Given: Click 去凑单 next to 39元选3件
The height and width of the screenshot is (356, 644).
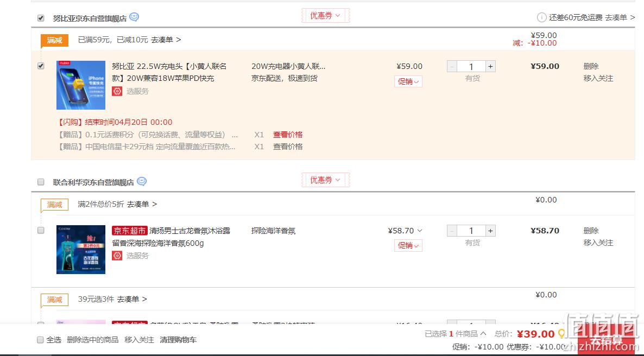Looking at the screenshot, I should click(132, 300).
